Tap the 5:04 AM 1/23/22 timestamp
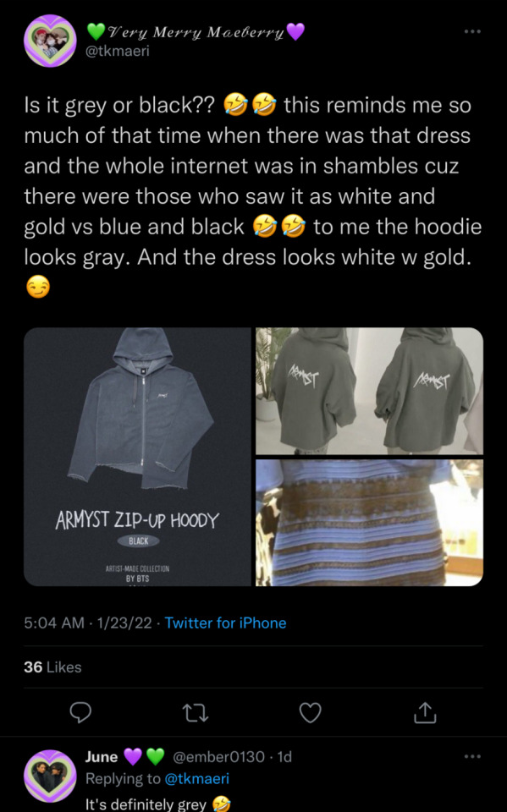 tap(88, 623)
